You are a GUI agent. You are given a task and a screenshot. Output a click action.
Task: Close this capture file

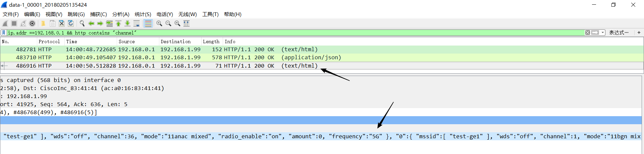(62, 23)
